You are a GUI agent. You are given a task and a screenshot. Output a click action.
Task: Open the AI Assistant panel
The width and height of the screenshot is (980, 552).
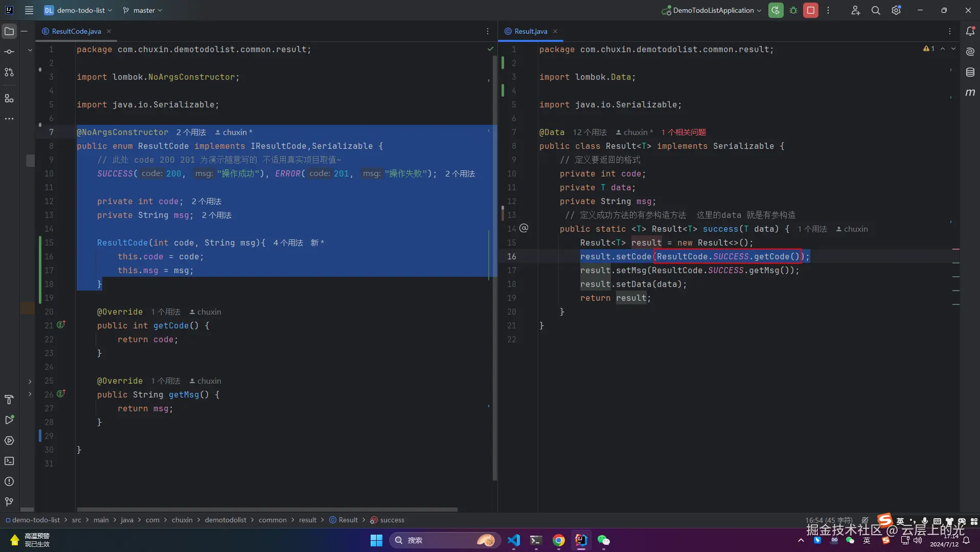coord(970,52)
